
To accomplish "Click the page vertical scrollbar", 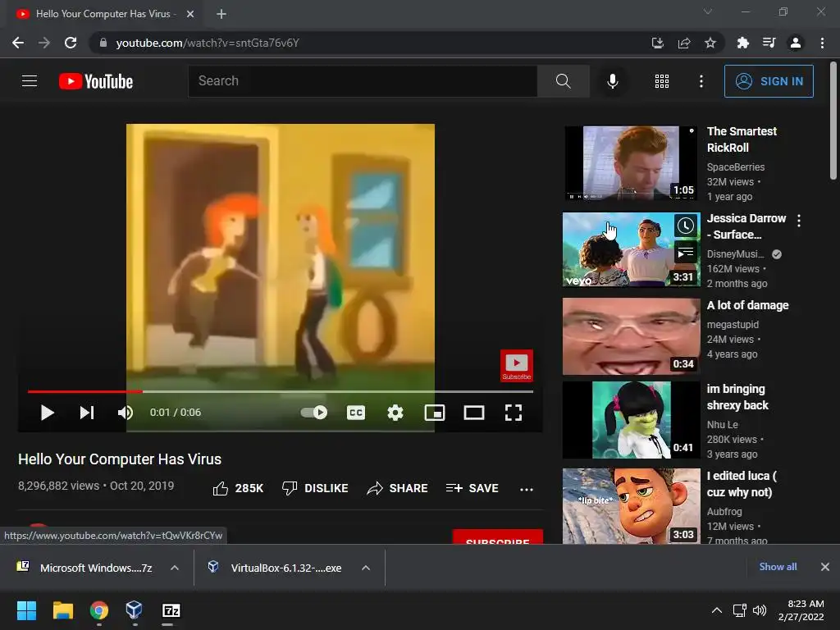I will [833, 121].
